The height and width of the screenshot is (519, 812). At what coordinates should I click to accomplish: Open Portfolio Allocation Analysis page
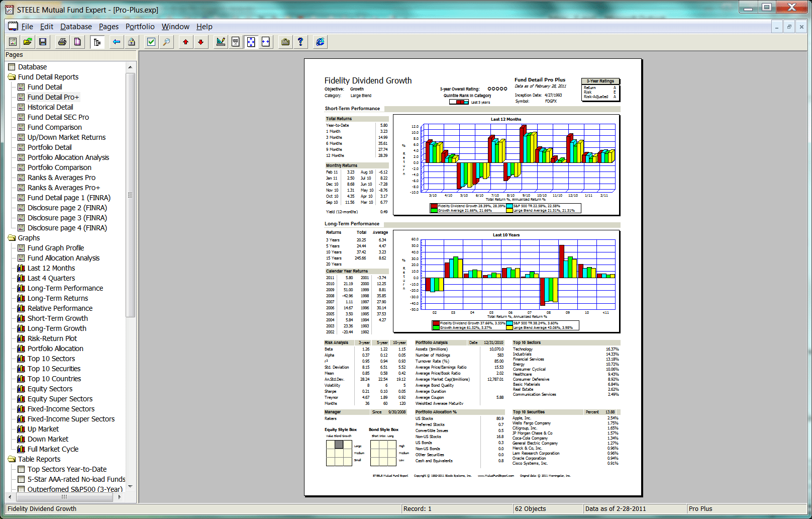[x=68, y=157]
